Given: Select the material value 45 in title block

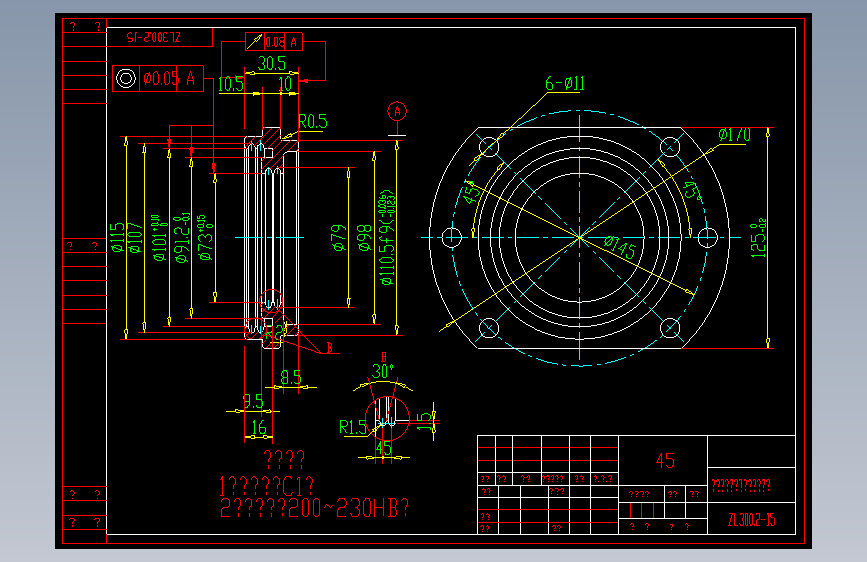Looking at the screenshot, I should tap(665, 461).
